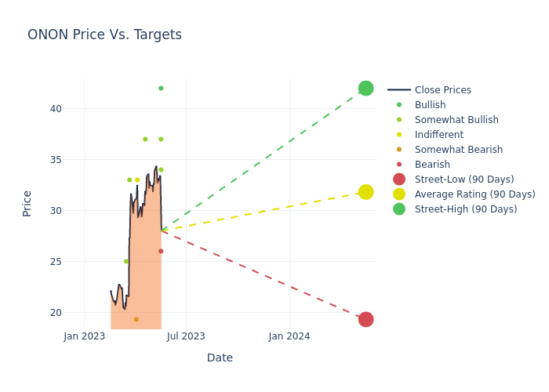Click the ONON Price Vs. Targets title
Screen dimensions: 549x392
(104, 35)
